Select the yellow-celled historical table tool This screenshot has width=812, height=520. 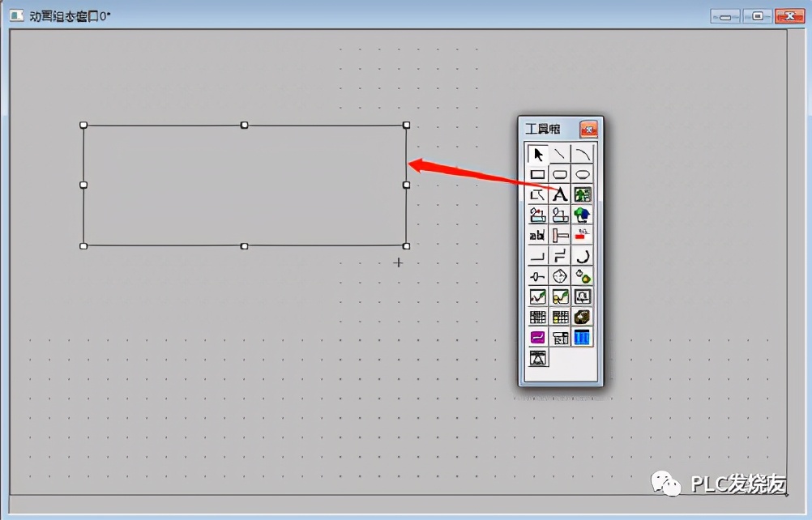point(560,317)
